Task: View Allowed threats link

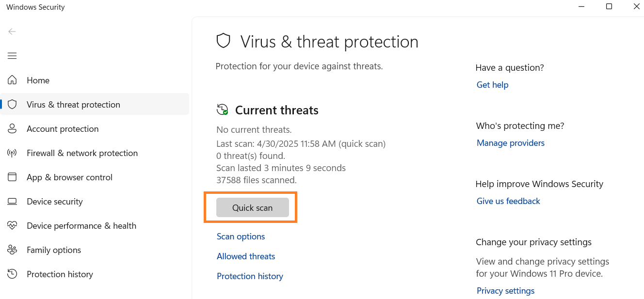Action: [246, 256]
